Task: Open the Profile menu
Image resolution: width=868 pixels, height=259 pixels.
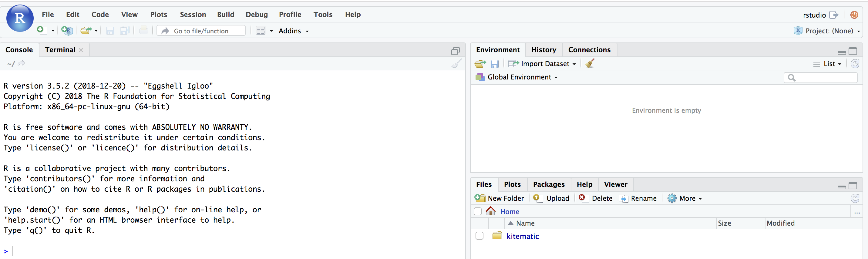Action: [290, 15]
